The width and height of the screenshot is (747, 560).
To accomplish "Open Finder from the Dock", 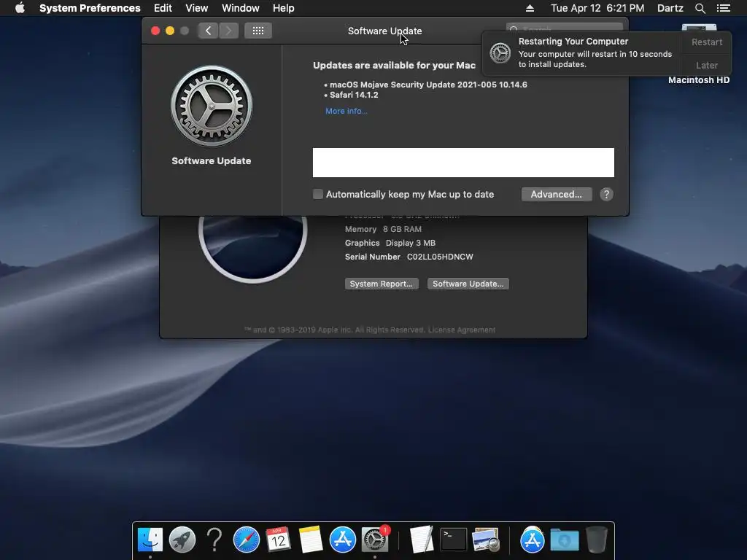I will [x=150, y=540].
